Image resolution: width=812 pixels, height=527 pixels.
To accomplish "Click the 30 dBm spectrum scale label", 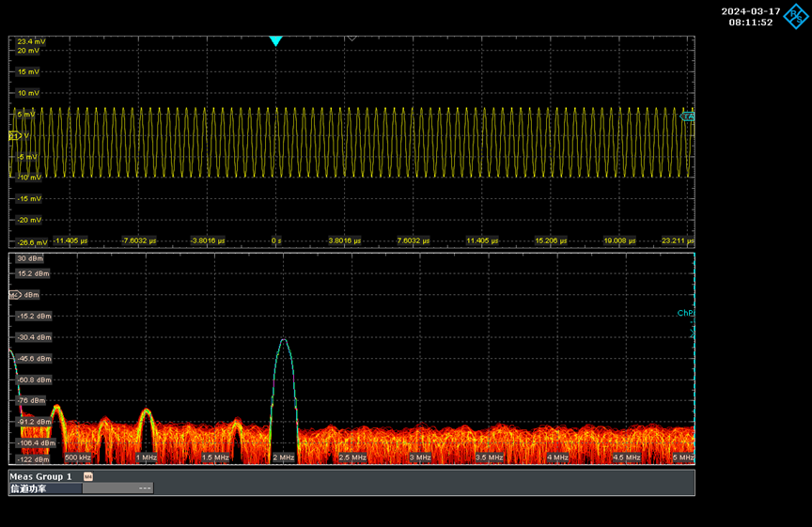I will (30, 258).
